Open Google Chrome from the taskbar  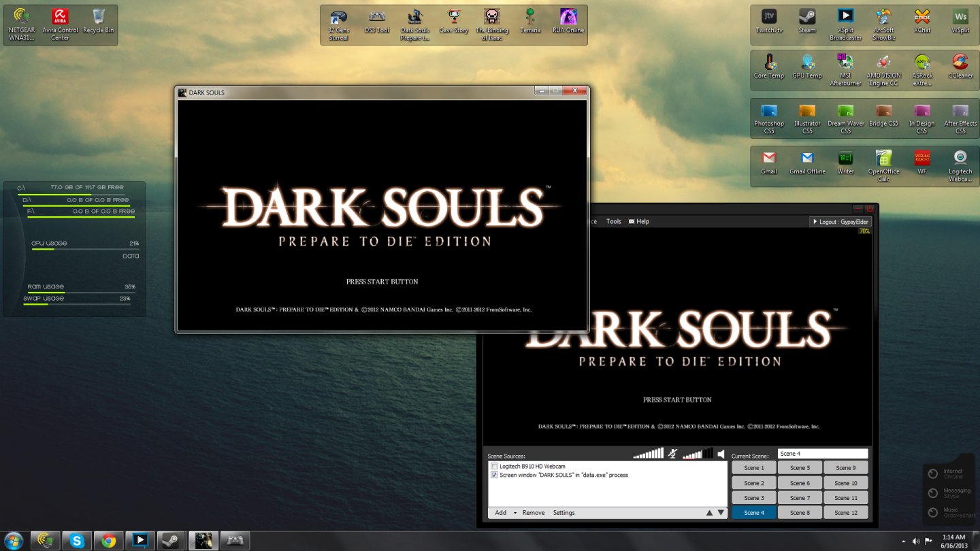point(108,541)
